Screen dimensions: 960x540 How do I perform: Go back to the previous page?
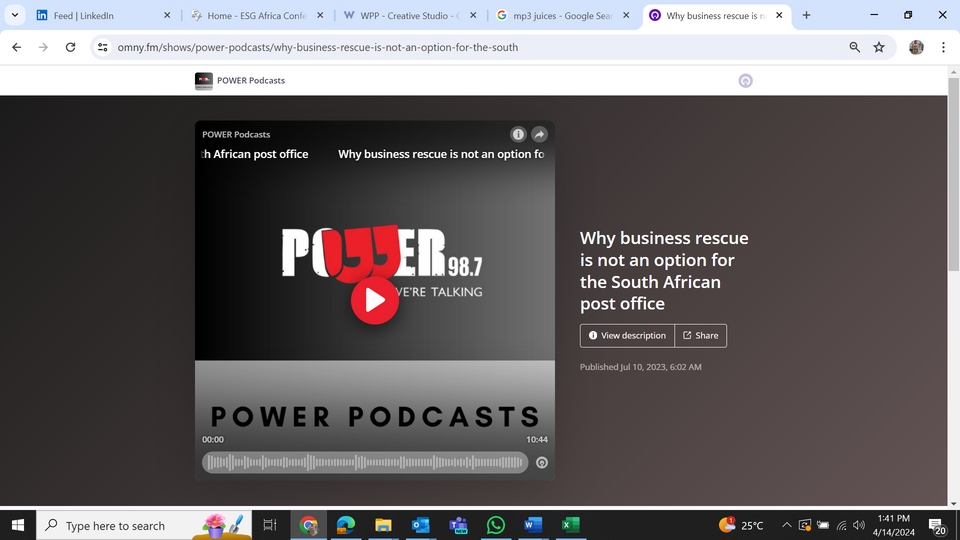tap(17, 47)
